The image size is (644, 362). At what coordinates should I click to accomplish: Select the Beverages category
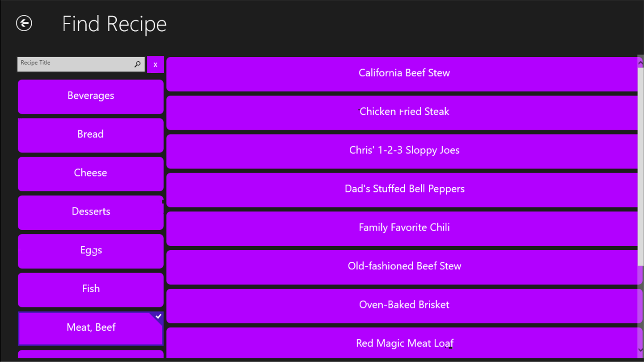[91, 96]
